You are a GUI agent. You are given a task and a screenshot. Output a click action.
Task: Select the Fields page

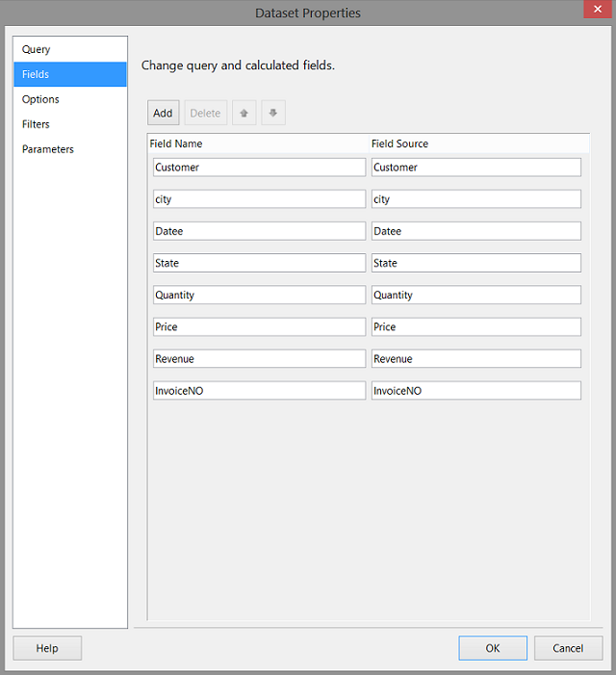[x=36, y=74]
